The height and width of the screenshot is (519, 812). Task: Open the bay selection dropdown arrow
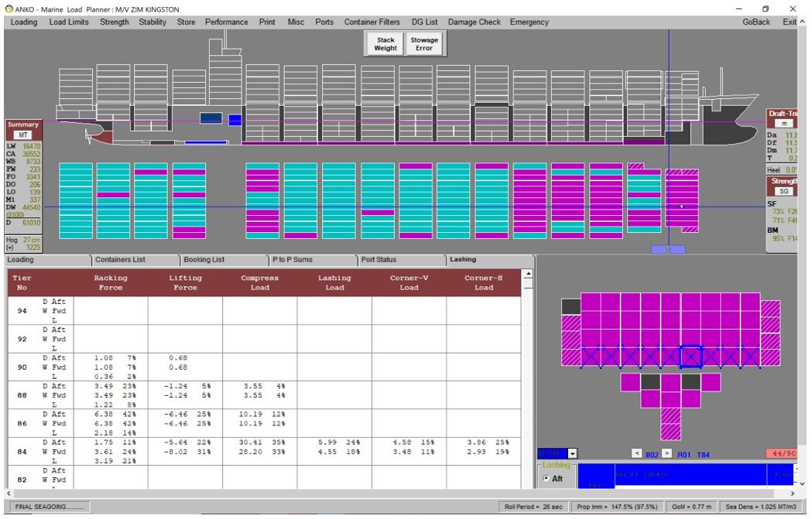pos(574,452)
